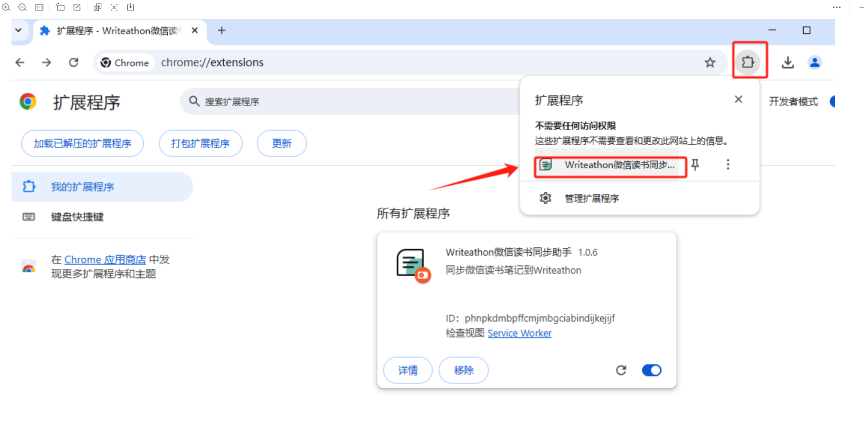Reload the page with the refresh icon

coord(73,62)
